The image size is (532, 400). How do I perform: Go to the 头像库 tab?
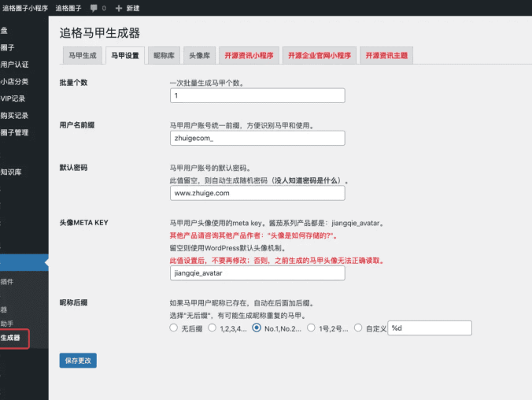[x=199, y=56]
